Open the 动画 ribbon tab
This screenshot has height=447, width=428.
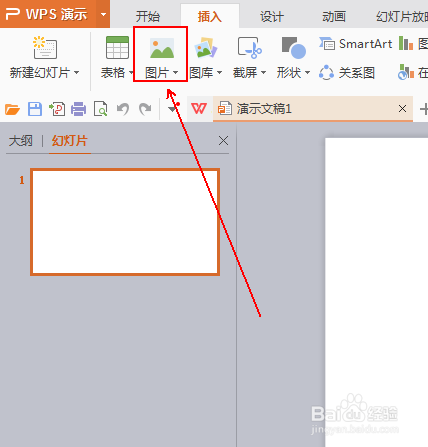tap(334, 16)
